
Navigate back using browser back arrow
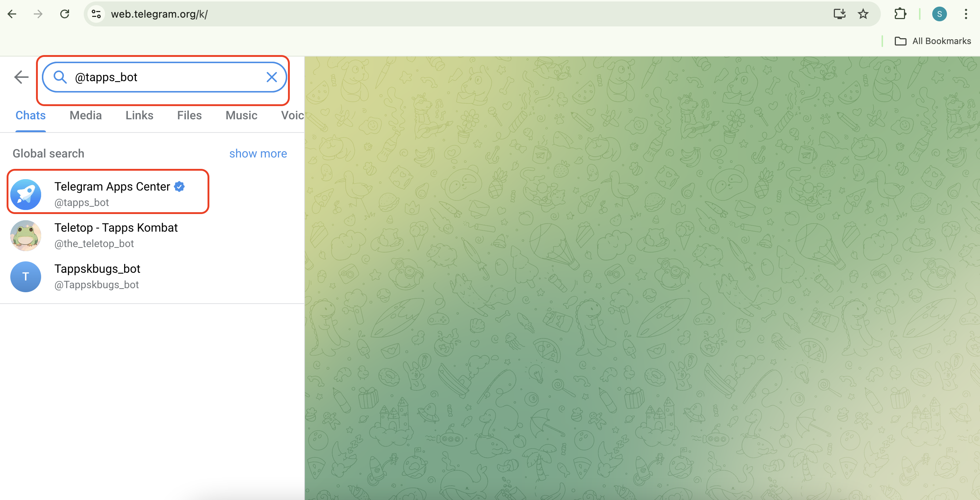12,13
